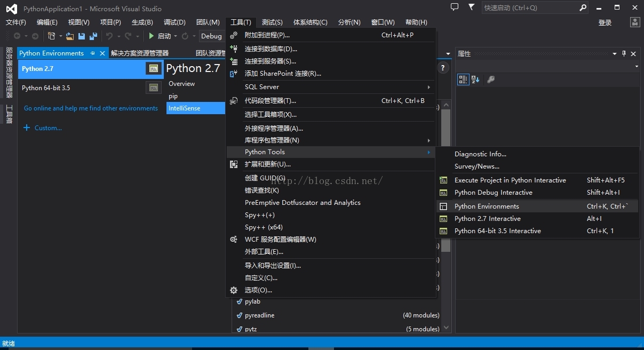The image size is (644, 350).
Task: Click the Save file disk icon
Action: click(x=82, y=36)
